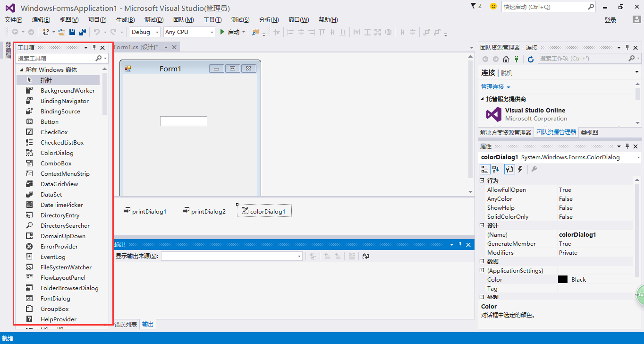Screen dimensions: 644x344
Task: Click the Home icon in Team Explorer
Action: point(506,59)
